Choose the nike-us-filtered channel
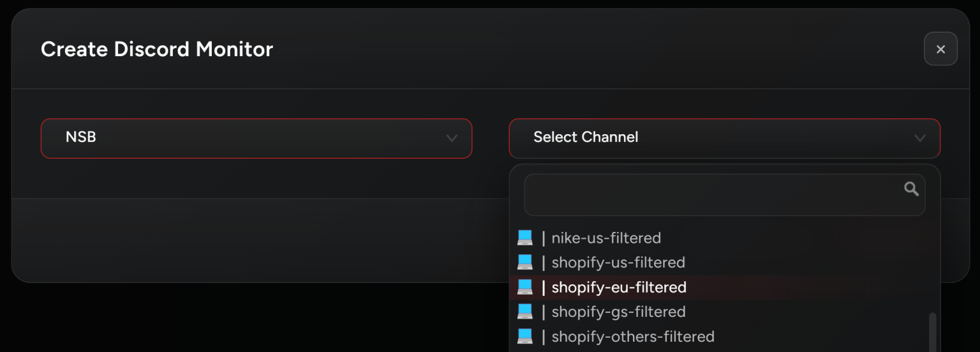The height and width of the screenshot is (352, 980). click(x=606, y=238)
